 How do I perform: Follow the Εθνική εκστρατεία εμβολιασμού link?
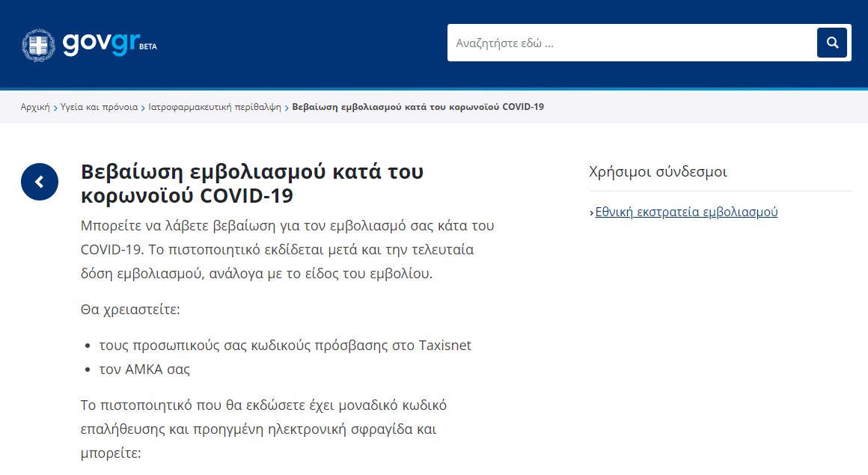(x=686, y=212)
